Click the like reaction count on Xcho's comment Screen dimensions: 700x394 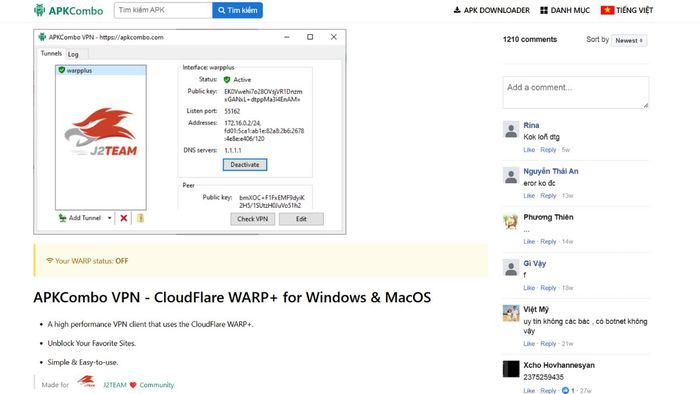(x=568, y=390)
